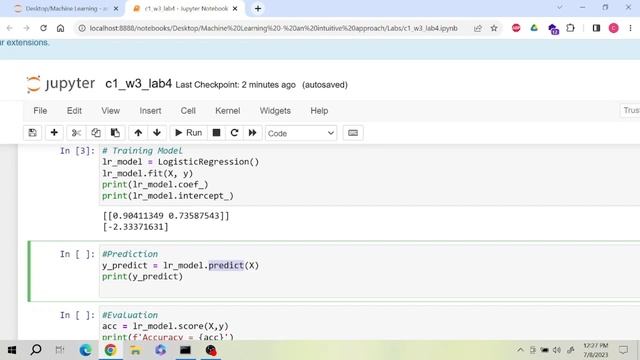
Task: Reload the page
Action: [x=43, y=28]
